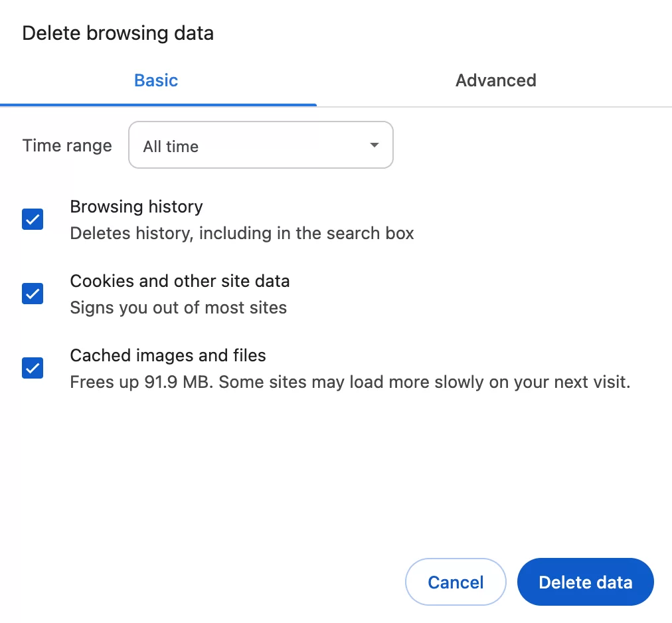Select the Basic tab

[x=156, y=80]
